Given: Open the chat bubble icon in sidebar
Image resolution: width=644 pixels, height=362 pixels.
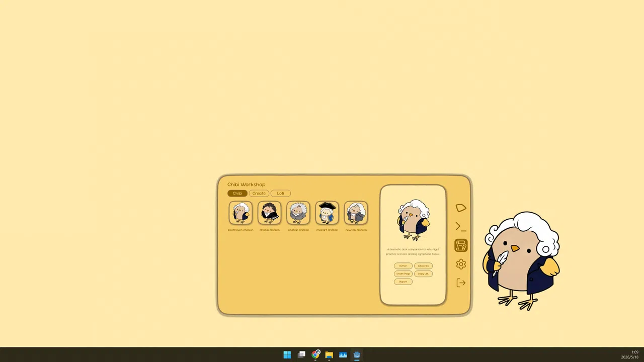Looking at the screenshot, I should pos(461,208).
